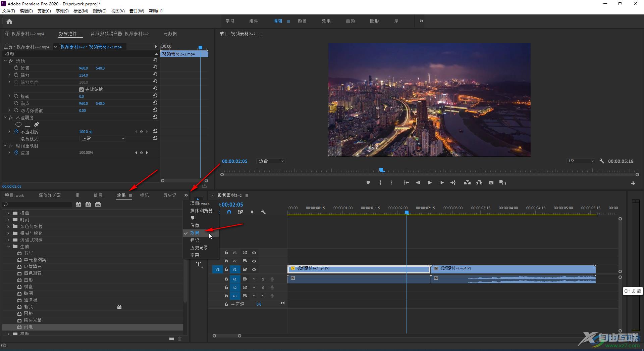Toggle V2 track output eye
This screenshot has height=351, width=644.
coord(254,261)
